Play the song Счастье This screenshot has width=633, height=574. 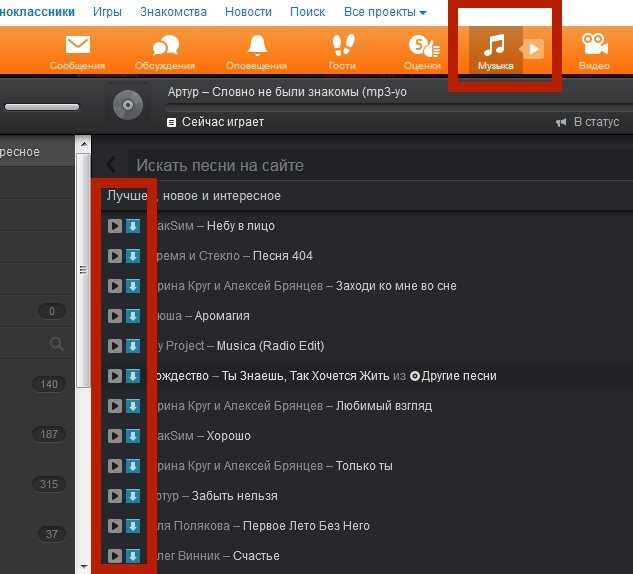point(115,556)
